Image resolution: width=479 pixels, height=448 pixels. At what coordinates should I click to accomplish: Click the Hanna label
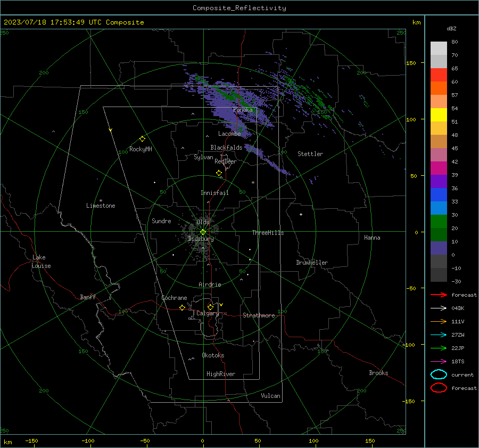tap(372, 238)
